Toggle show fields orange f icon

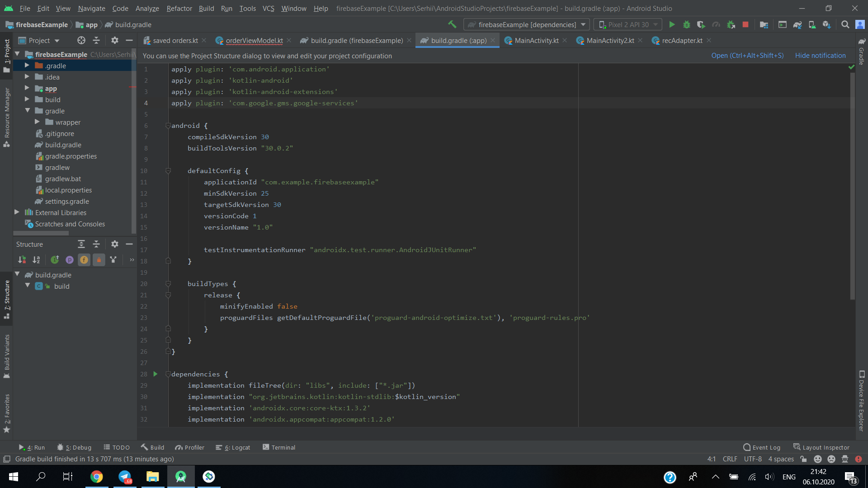click(x=84, y=259)
